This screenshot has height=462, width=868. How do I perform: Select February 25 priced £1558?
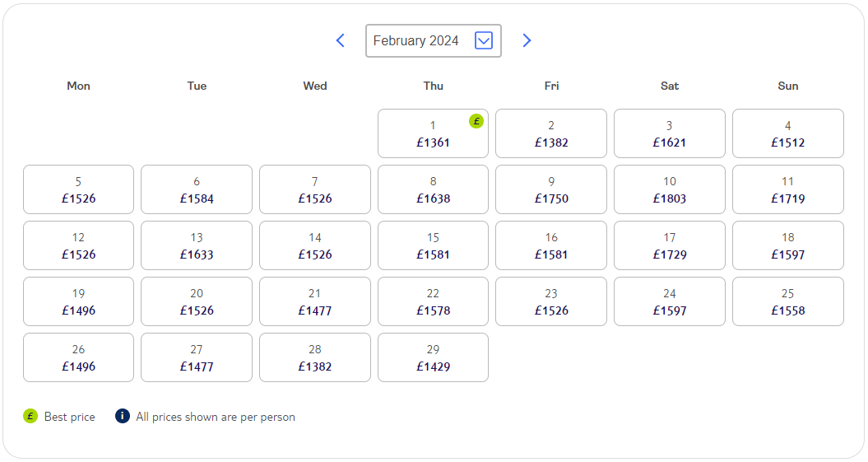click(x=787, y=301)
